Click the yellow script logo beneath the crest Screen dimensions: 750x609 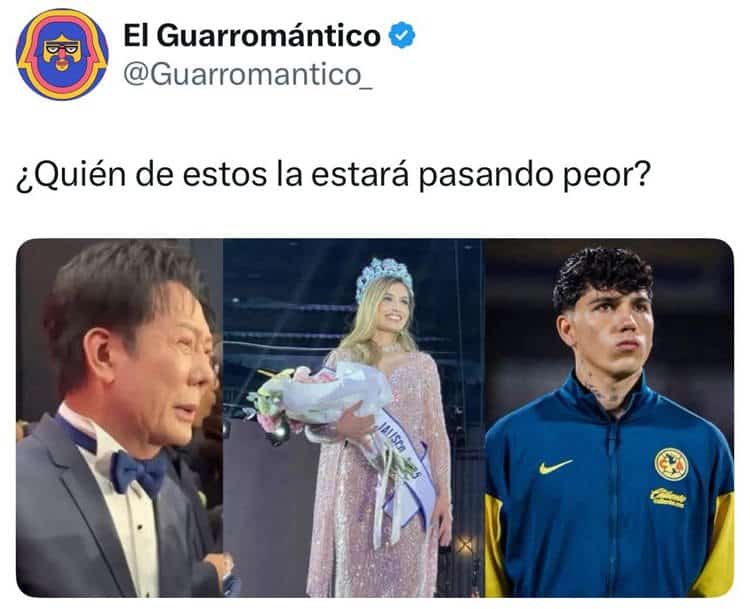tap(668, 498)
